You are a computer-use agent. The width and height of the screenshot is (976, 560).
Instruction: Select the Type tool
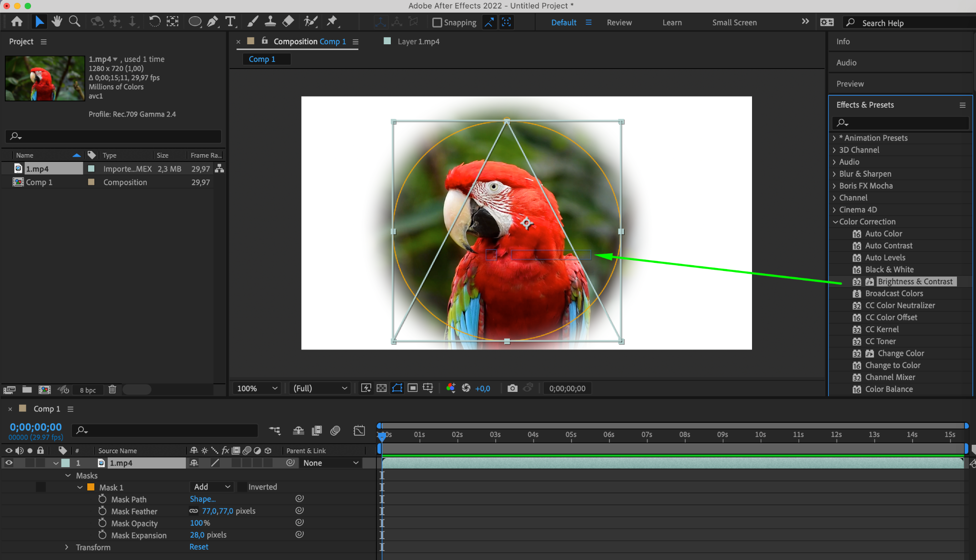tap(230, 21)
